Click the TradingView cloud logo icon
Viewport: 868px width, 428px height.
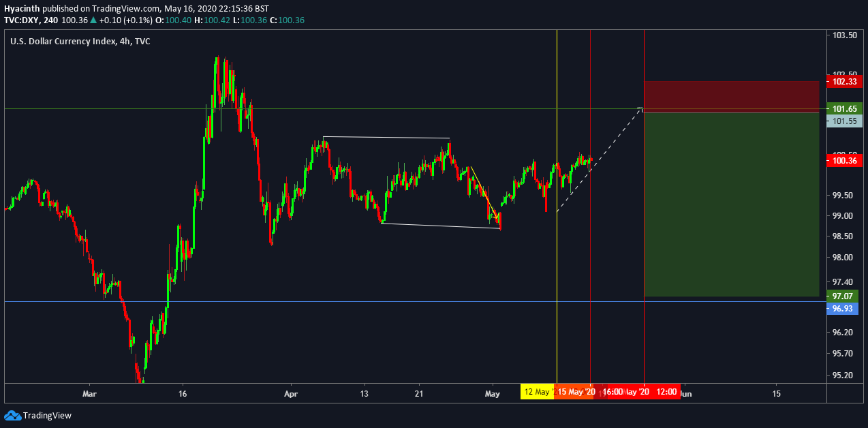12,415
